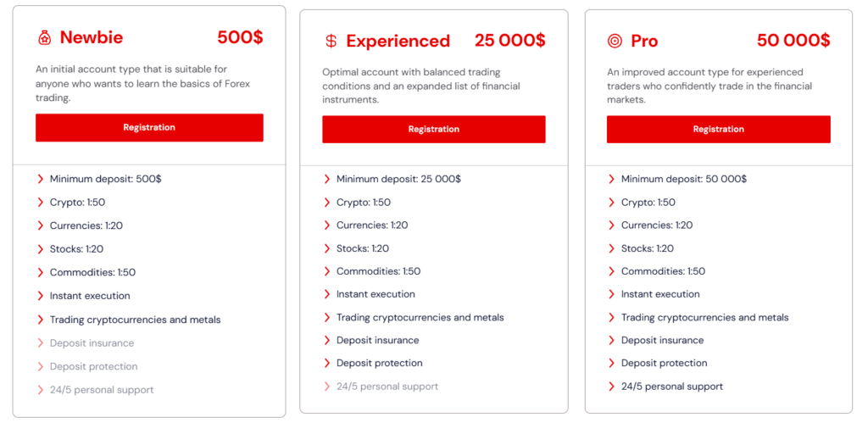Click chevron next to Experienced Deposit insurance
Image resolution: width=868 pixels, height=434 pixels.
click(x=327, y=340)
